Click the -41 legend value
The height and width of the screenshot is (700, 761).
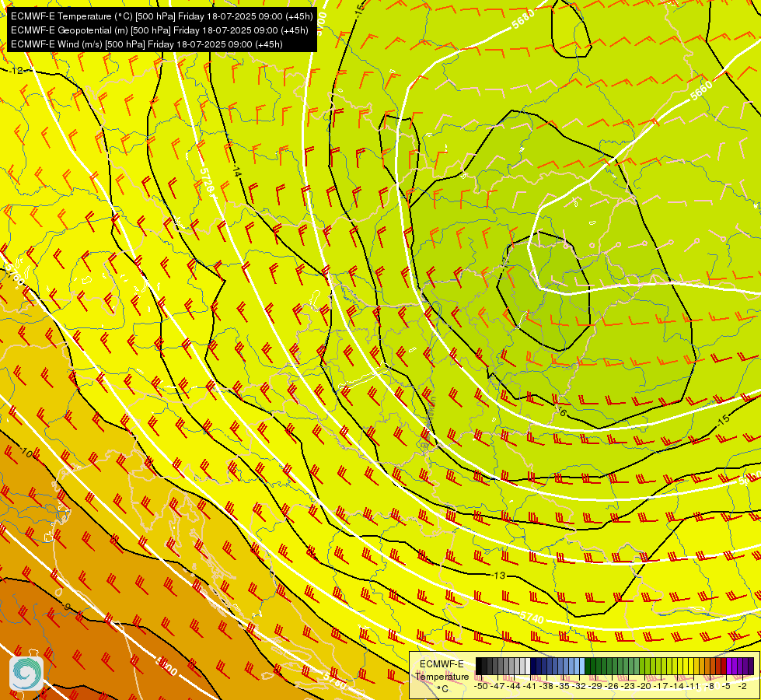pyautogui.click(x=529, y=687)
